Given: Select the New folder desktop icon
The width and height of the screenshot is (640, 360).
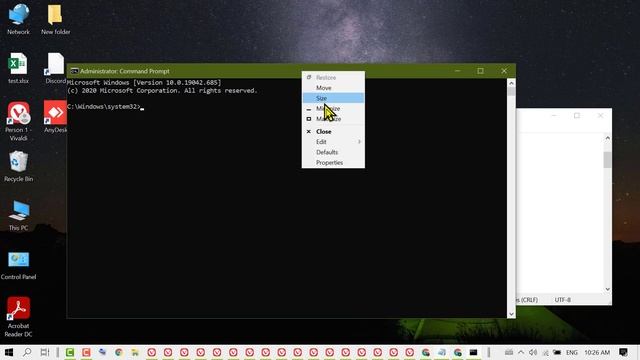Looking at the screenshot, I should point(56,19).
